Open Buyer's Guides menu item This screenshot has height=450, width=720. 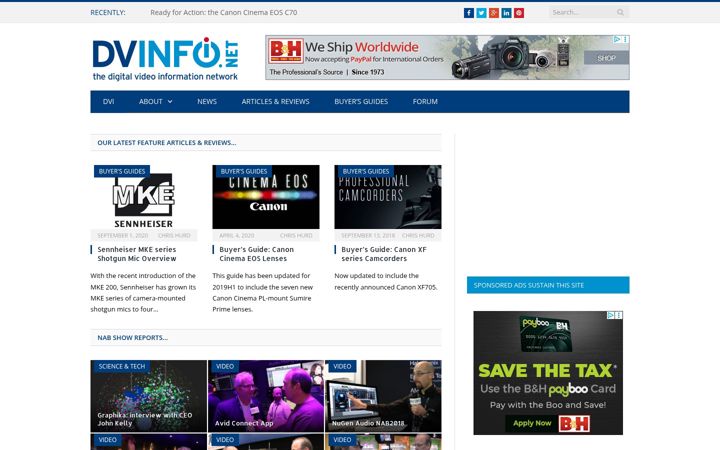click(x=361, y=101)
